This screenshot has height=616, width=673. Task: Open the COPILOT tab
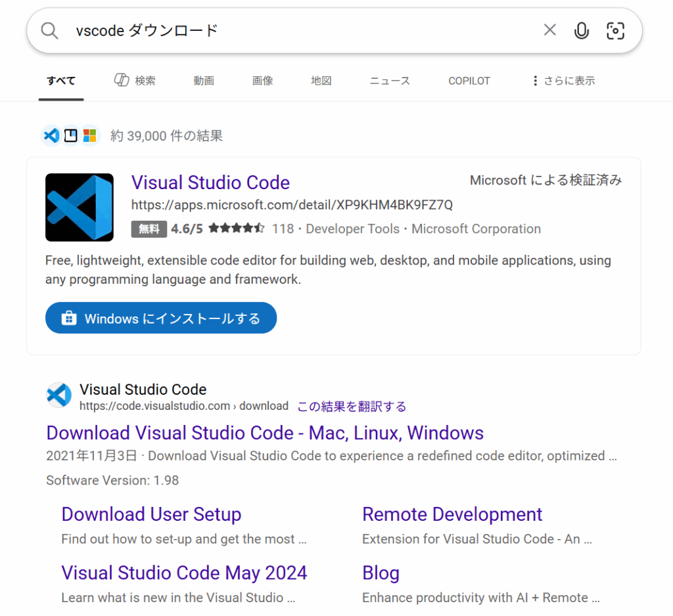click(469, 81)
